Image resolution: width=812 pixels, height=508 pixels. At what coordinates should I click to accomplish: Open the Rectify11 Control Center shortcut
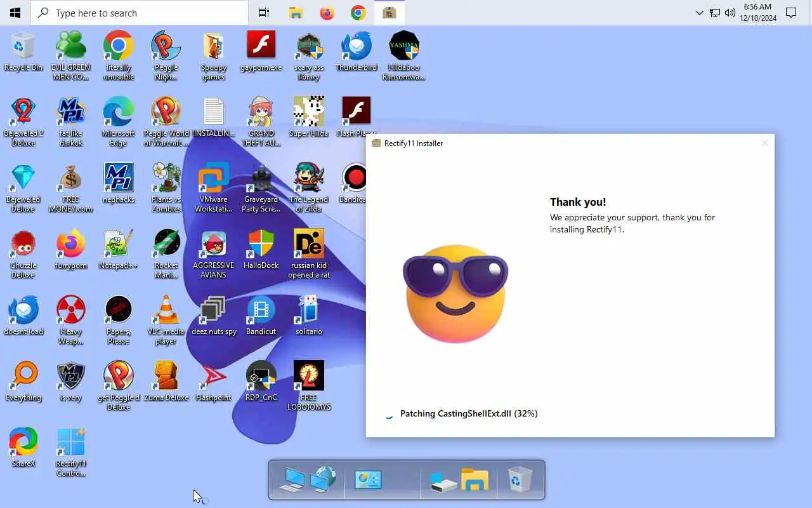point(71,452)
